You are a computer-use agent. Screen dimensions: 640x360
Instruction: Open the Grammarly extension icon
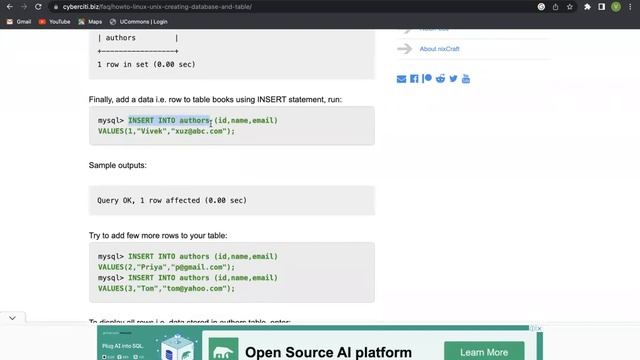click(x=541, y=7)
